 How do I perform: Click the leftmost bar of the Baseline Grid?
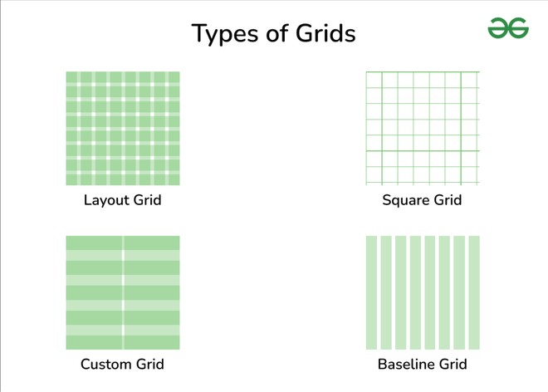coord(371,292)
